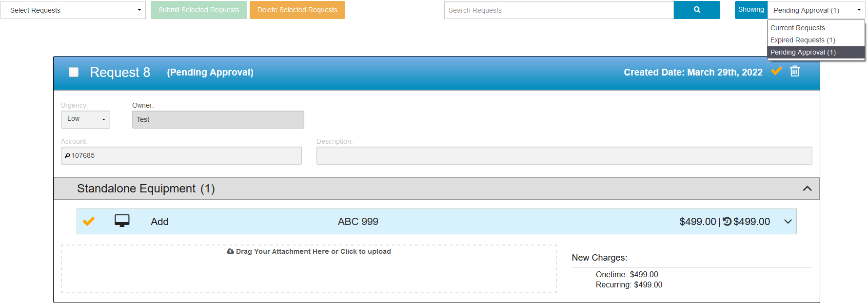Image resolution: width=868 pixels, height=303 pixels.
Task: Click the magnifier search button
Action: point(696,10)
